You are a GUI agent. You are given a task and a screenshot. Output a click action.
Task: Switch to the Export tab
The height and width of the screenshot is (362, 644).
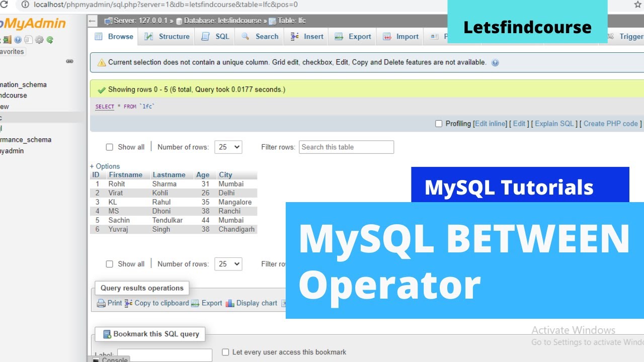(x=353, y=37)
